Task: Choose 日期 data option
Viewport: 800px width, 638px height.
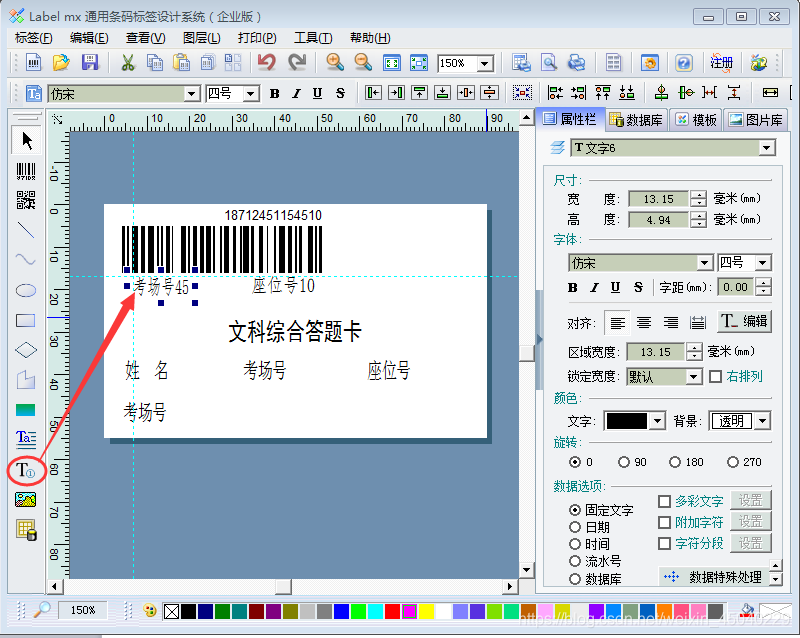Action: click(x=575, y=527)
